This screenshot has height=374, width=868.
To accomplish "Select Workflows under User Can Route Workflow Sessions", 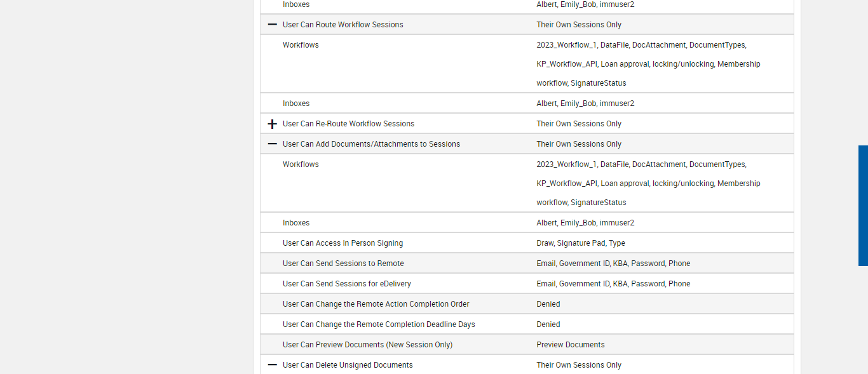I will coord(301,45).
